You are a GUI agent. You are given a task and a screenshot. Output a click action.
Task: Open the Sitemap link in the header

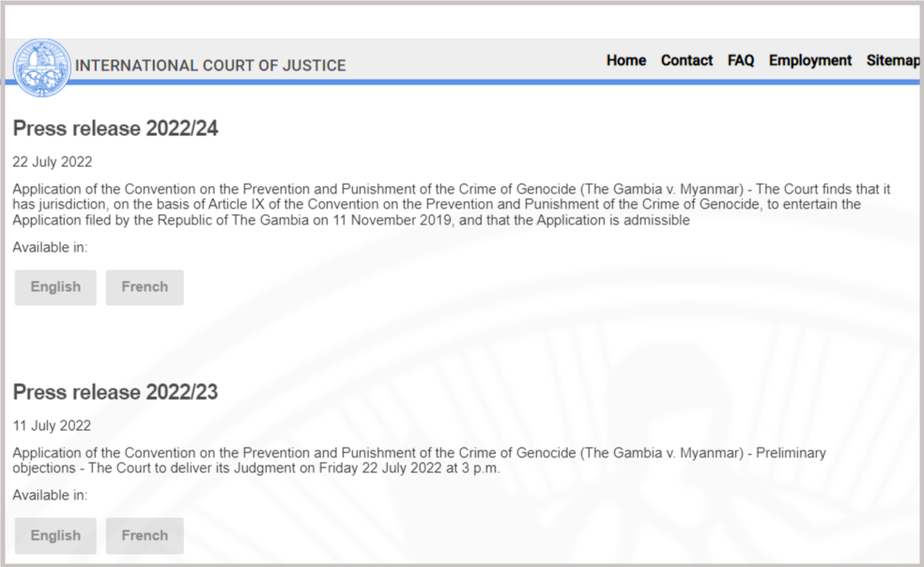pyautogui.click(x=893, y=60)
